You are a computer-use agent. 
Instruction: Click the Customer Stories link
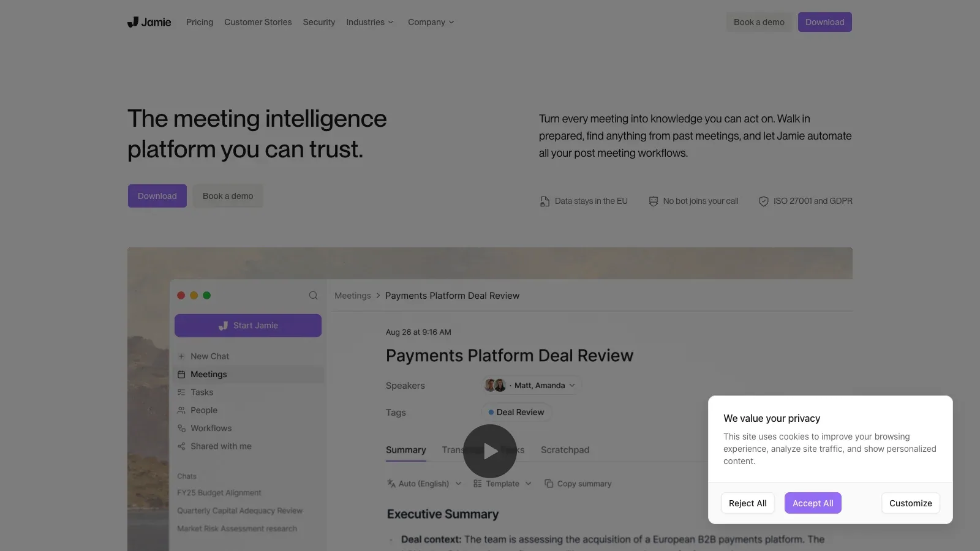click(x=258, y=22)
